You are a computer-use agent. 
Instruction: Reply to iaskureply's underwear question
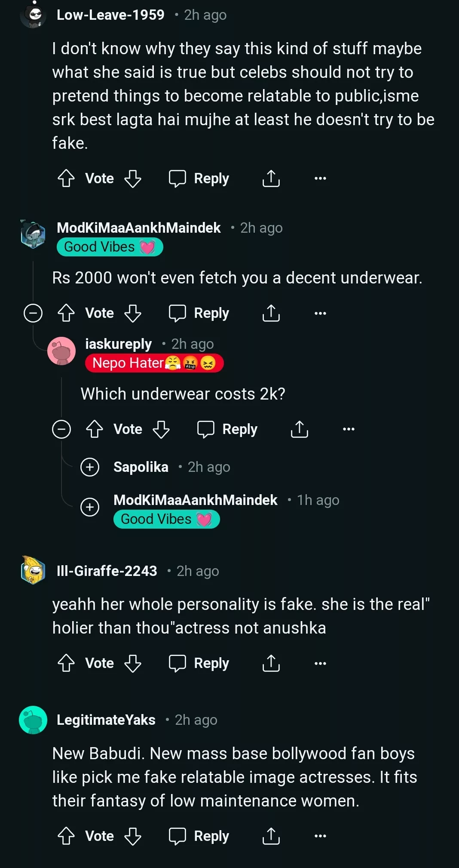click(x=227, y=429)
